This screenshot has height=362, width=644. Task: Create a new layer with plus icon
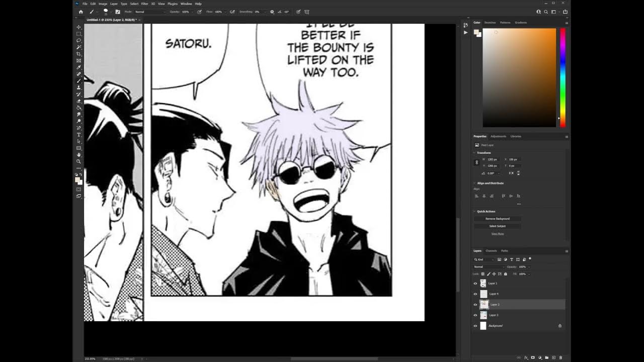point(554,357)
